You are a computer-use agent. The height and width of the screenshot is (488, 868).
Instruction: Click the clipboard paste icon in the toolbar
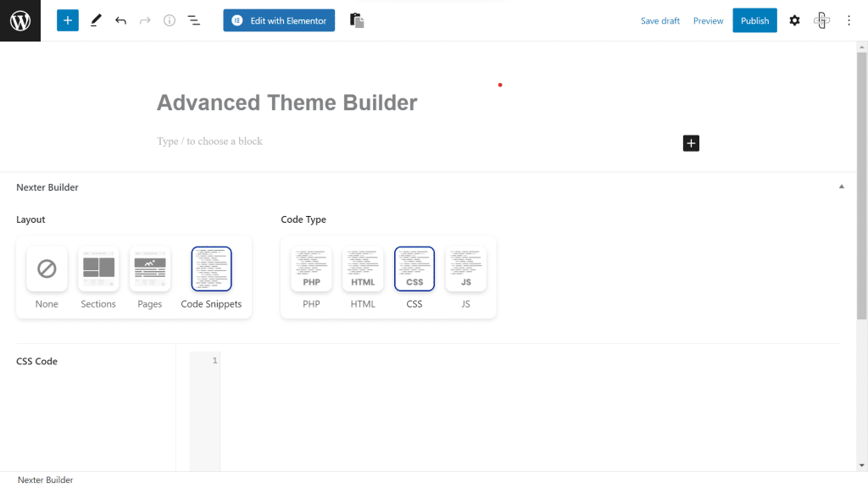[x=357, y=20]
